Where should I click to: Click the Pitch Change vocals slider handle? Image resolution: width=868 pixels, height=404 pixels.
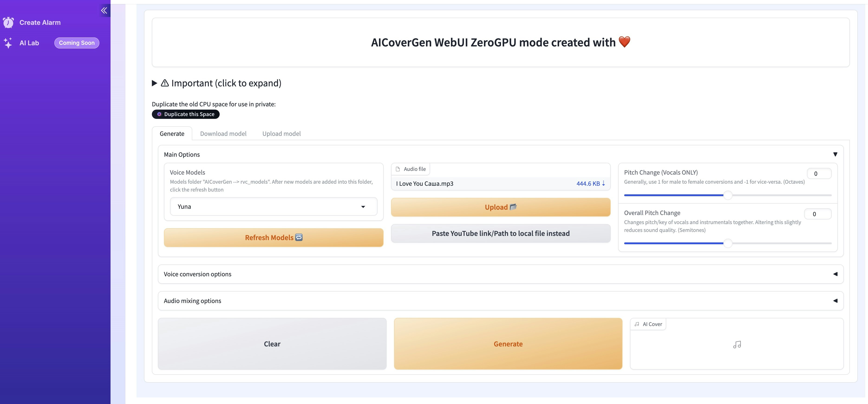(x=728, y=195)
